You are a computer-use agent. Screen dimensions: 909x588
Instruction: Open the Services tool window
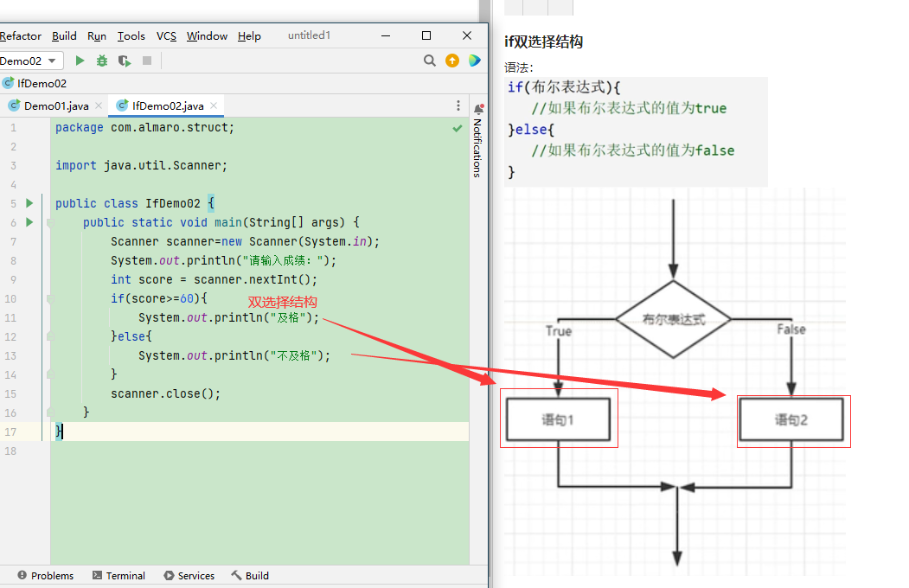(x=189, y=575)
